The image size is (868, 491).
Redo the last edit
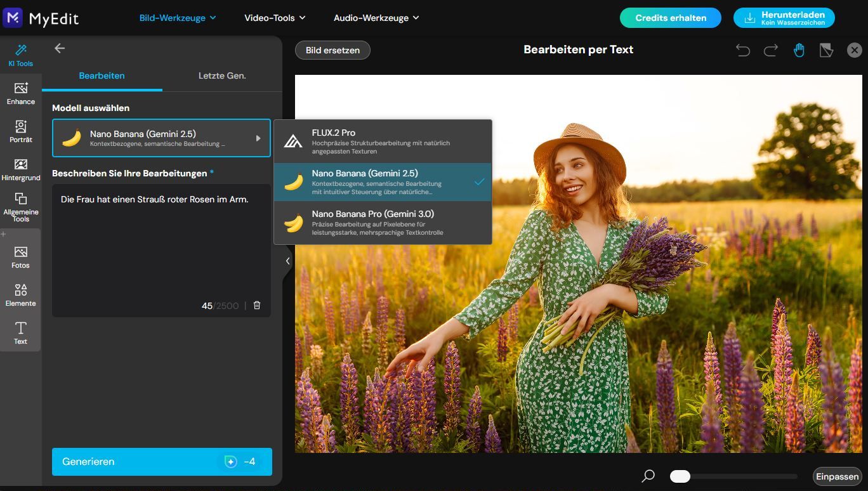click(771, 50)
